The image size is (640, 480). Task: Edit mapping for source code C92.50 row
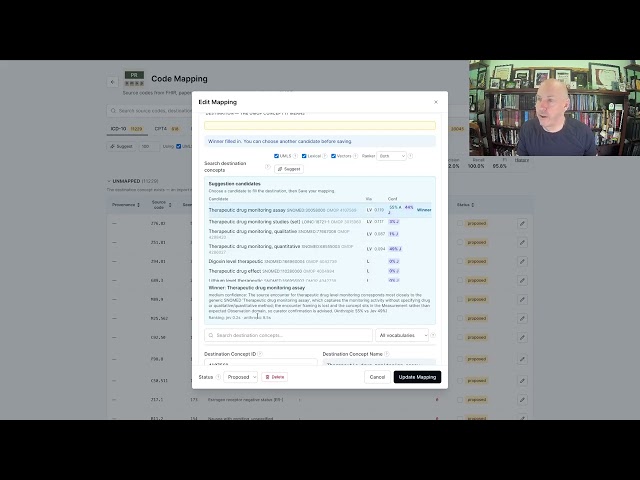coord(522,337)
